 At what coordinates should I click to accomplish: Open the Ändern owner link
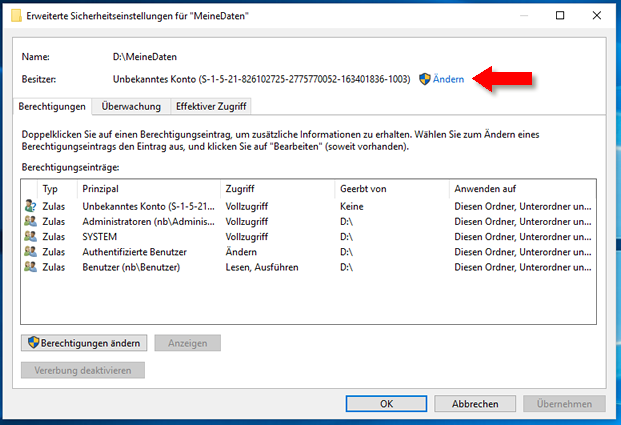pyautogui.click(x=448, y=79)
